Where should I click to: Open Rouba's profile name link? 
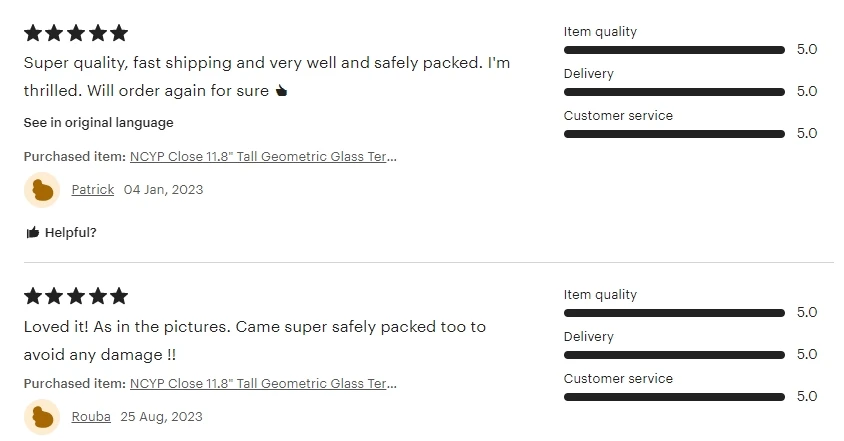click(91, 417)
